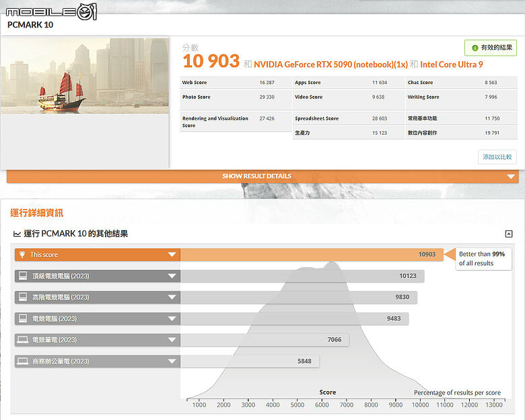This screenshot has width=525, height=420.
Task: Click the trophy icon in This score row
Action: coord(22,254)
